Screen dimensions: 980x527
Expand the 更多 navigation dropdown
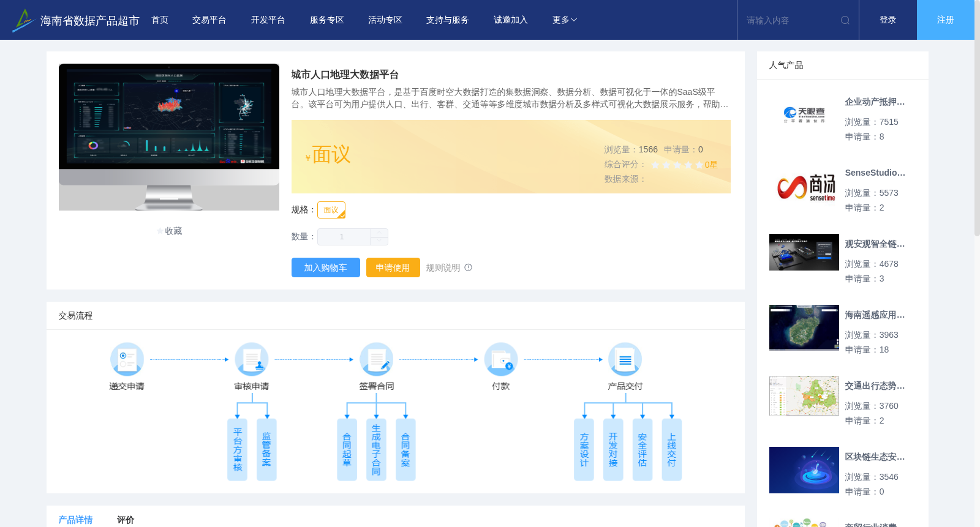click(565, 20)
